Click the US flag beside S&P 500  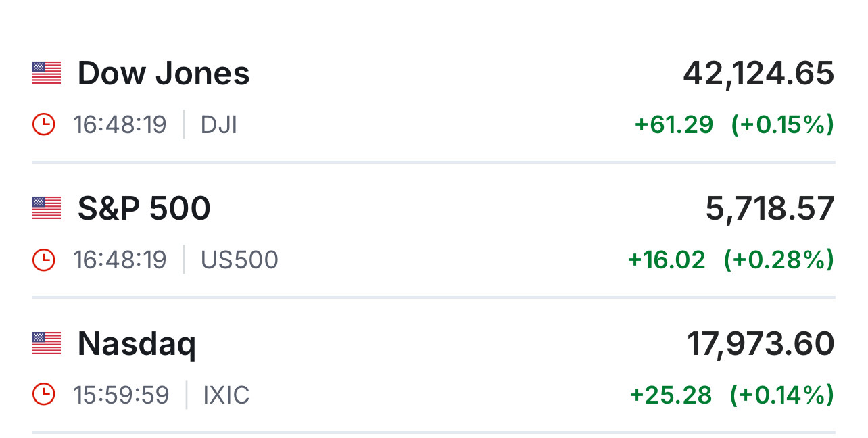[x=47, y=208]
